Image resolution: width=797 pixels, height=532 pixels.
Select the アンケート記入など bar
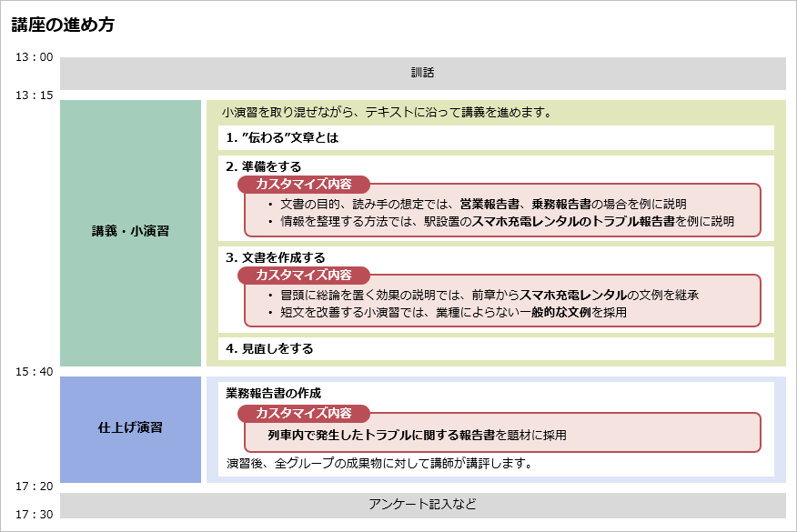pyautogui.click(x=422, y=504)
